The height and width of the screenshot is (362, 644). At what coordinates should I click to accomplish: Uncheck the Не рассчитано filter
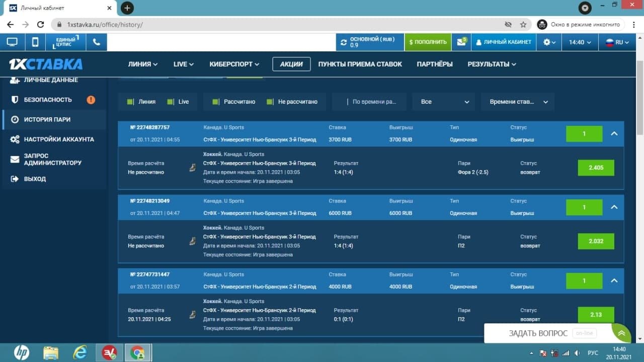coord(270,102)
